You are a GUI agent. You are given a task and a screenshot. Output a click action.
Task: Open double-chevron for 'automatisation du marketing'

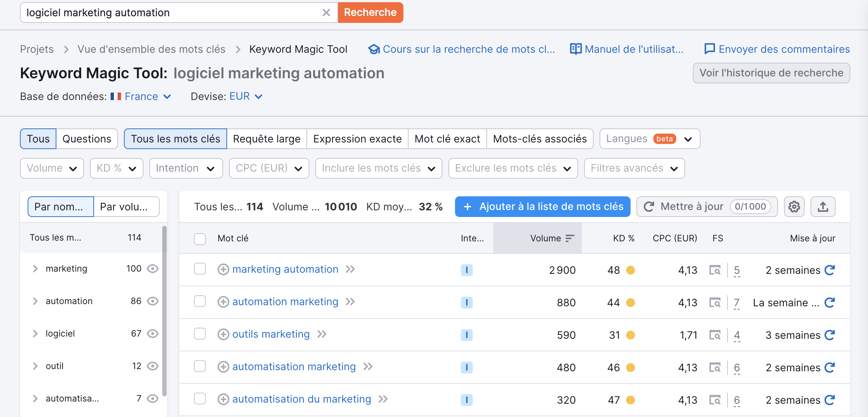383,399
